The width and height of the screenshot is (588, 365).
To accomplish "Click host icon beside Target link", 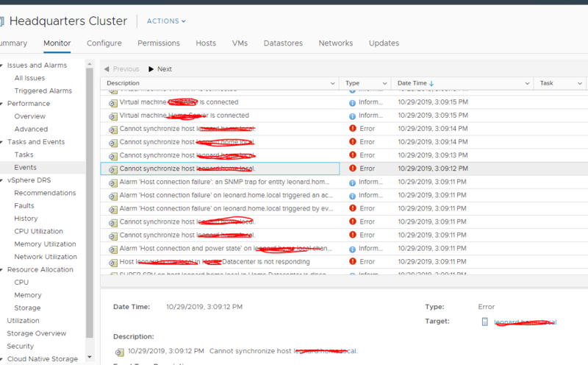I will [485, 322].
